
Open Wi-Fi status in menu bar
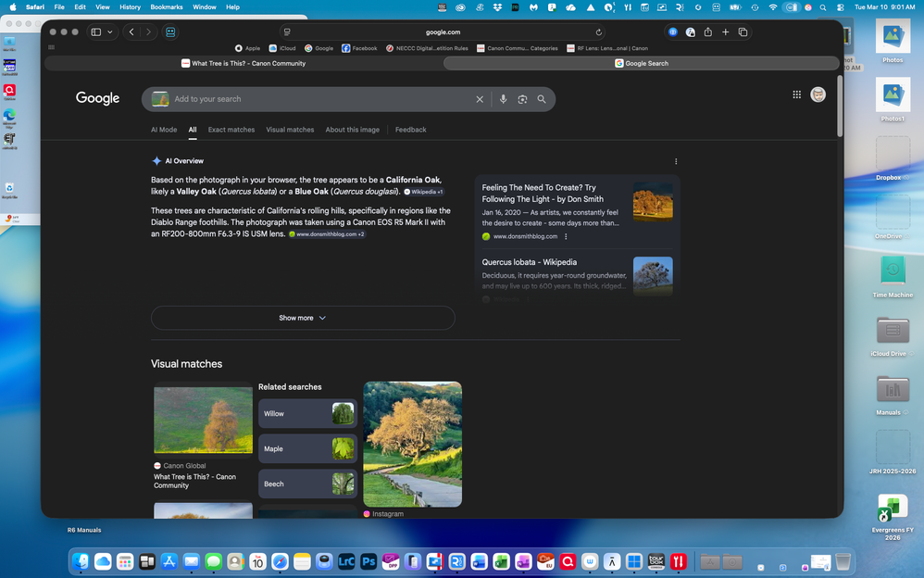pyautogui.click(x=773, y=7)
